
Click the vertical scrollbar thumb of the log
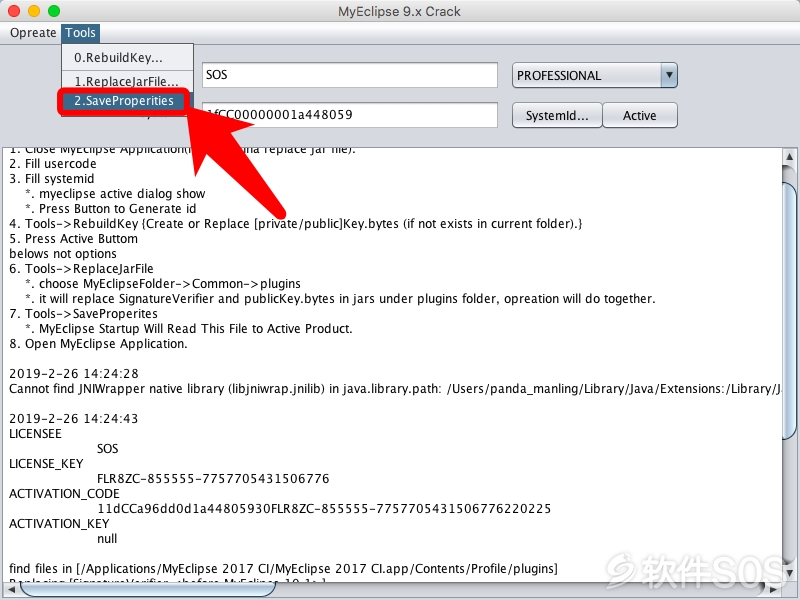tap(789, 309)
